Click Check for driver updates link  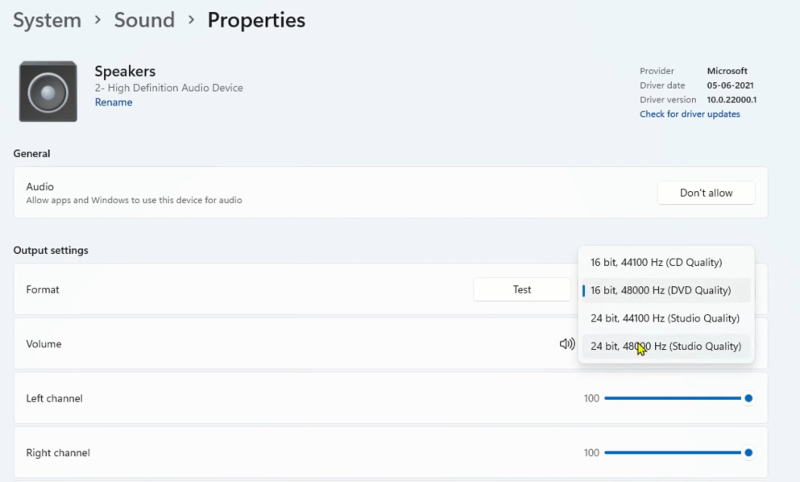(x=690, y=114)
